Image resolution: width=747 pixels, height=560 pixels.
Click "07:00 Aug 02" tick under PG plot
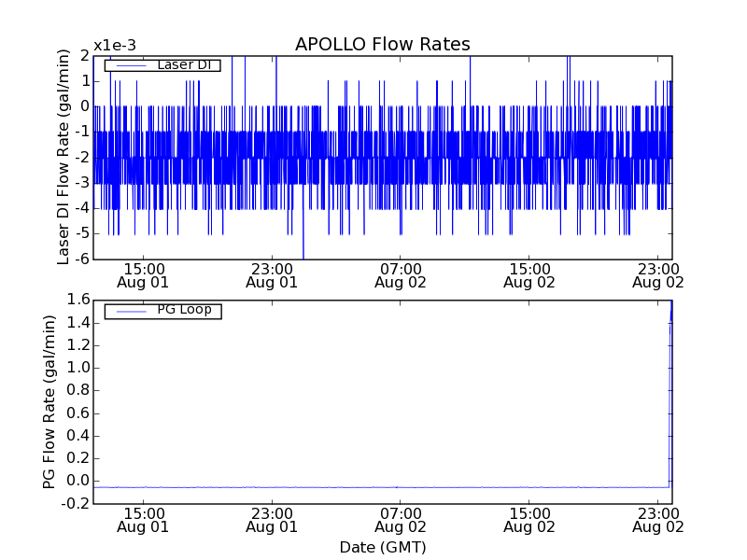click(401, 521)
